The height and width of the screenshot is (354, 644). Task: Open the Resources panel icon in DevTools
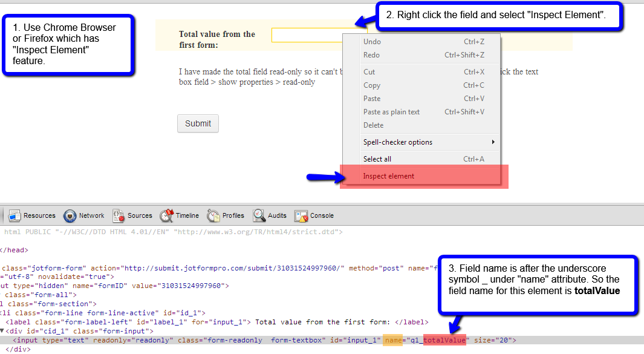[14, 216]
